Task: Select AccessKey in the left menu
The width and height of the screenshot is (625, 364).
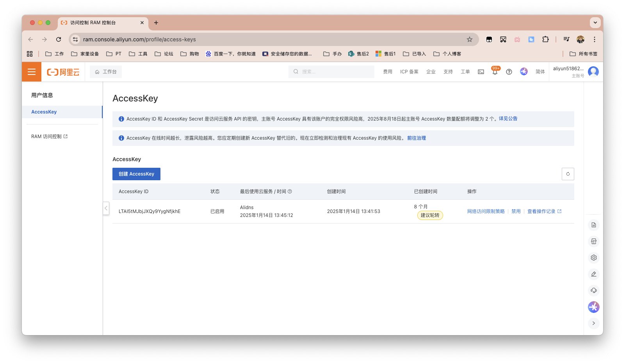Action: pos(44,112)
